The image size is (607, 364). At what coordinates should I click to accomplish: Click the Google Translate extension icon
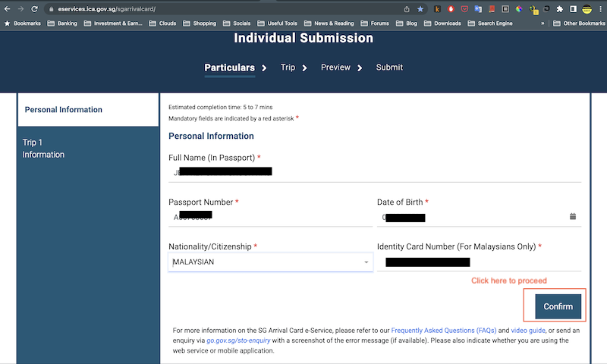click(478, 9)
